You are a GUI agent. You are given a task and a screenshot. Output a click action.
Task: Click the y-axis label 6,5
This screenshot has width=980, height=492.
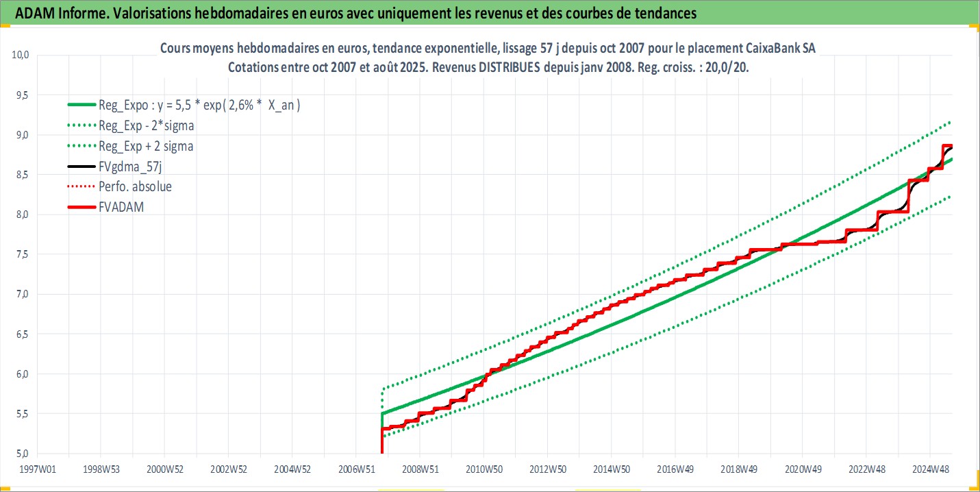click(22, 334)
